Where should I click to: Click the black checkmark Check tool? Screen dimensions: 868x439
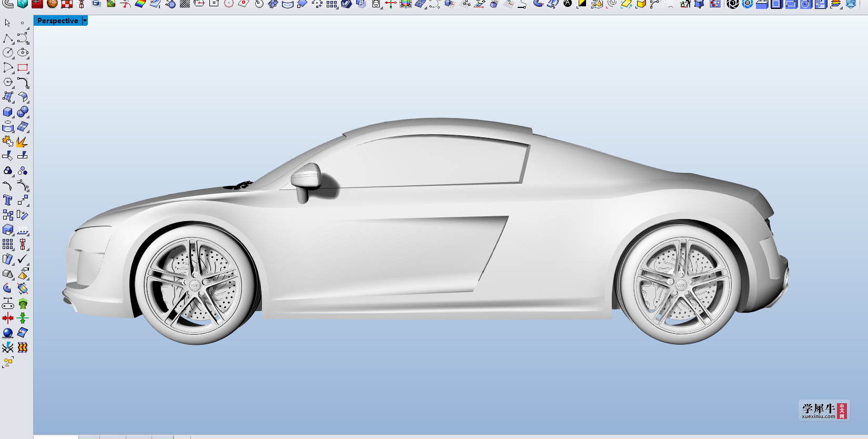pyautogui.click(x=23, y=259)
